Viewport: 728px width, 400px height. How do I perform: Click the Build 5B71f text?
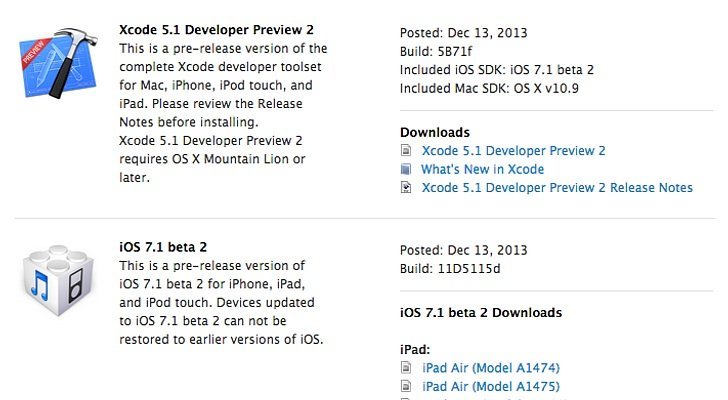436,52
